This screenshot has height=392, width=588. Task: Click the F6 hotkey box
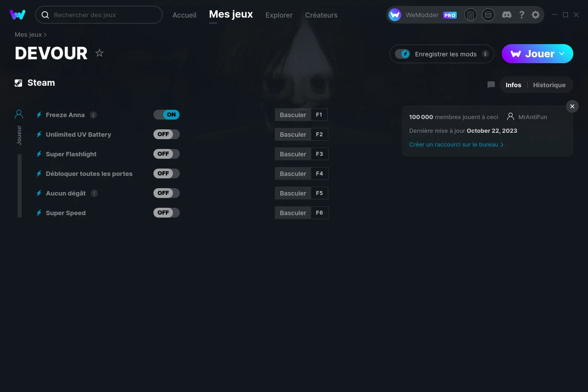pyautogui.click(x=319, y=213)
